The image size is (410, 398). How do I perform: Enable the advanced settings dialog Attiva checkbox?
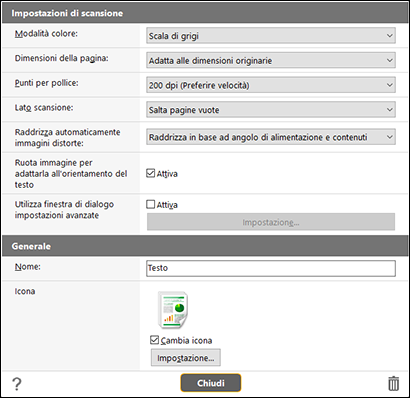(151, 204)
